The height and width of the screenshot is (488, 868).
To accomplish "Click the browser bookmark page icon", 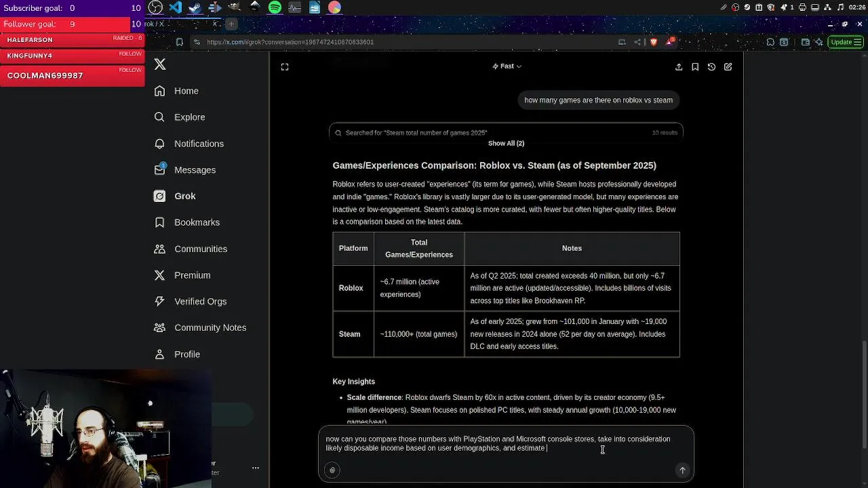I will (x=179, y=42).
